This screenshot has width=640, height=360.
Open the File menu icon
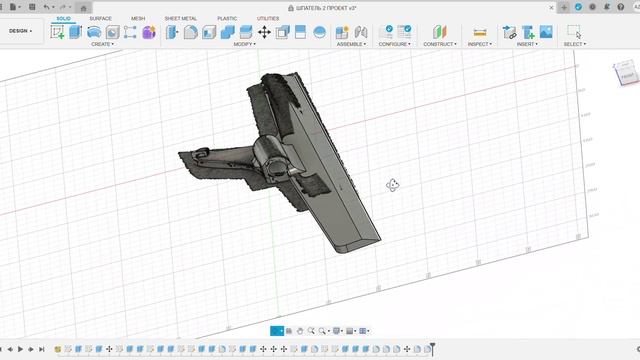[x=14, y=7]
